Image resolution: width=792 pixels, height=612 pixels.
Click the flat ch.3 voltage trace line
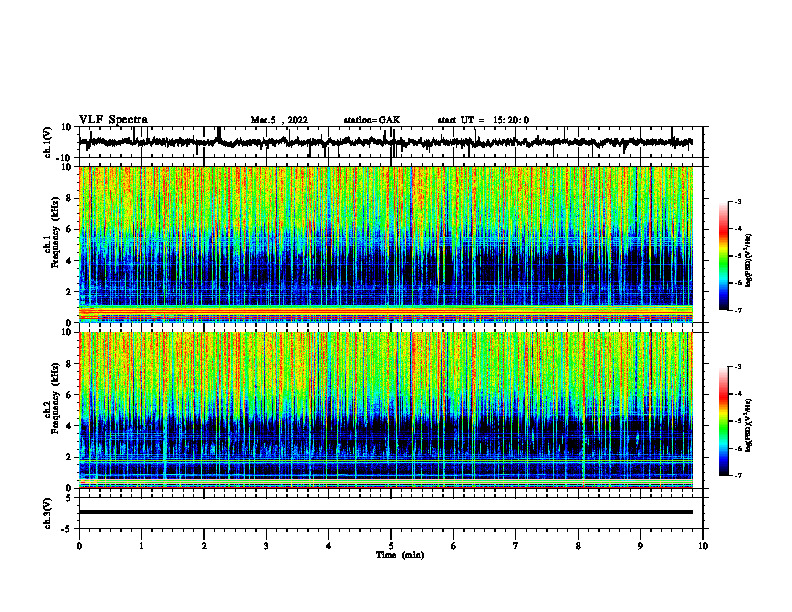click(386, 512)
